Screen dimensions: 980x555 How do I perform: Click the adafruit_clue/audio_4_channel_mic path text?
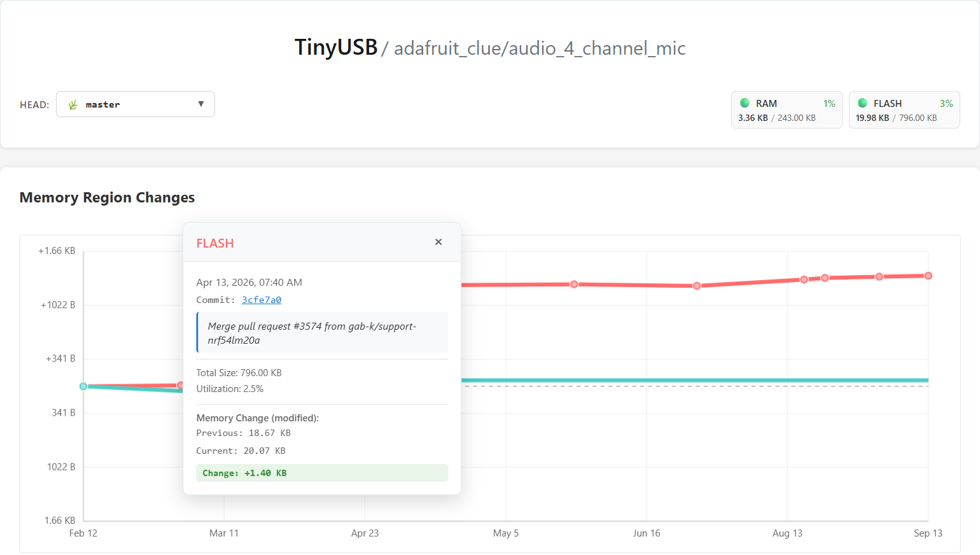click(540, 48)
